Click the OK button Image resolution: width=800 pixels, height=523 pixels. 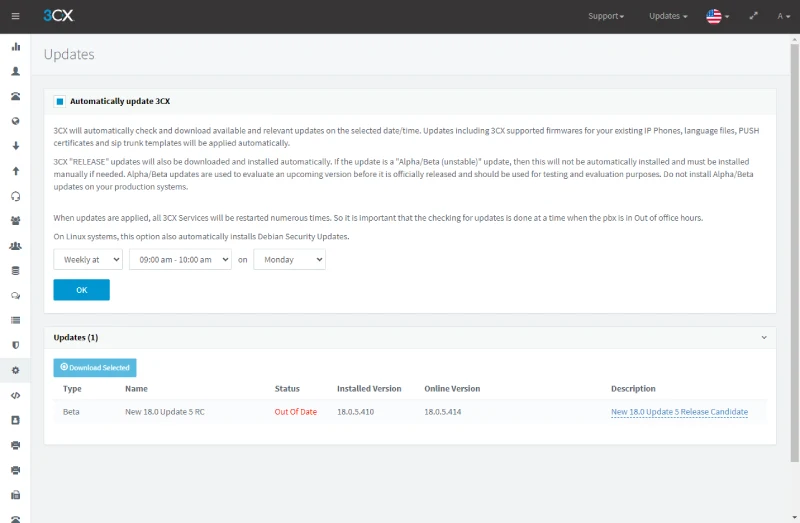click(x=82, y=290)
